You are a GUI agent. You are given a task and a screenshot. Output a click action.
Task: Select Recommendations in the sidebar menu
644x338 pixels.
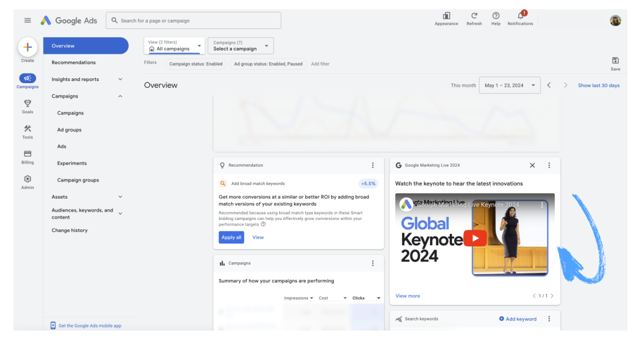coord(75,62)
